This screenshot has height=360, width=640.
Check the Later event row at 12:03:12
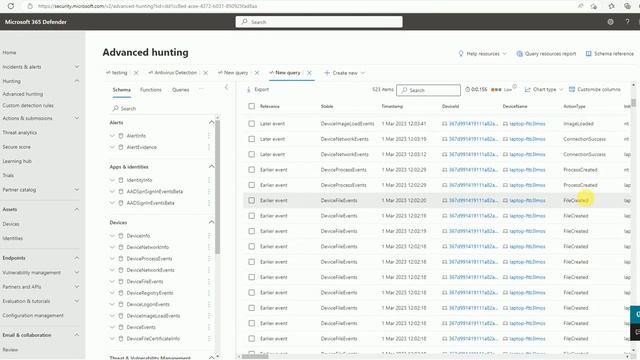pos(251,154)
